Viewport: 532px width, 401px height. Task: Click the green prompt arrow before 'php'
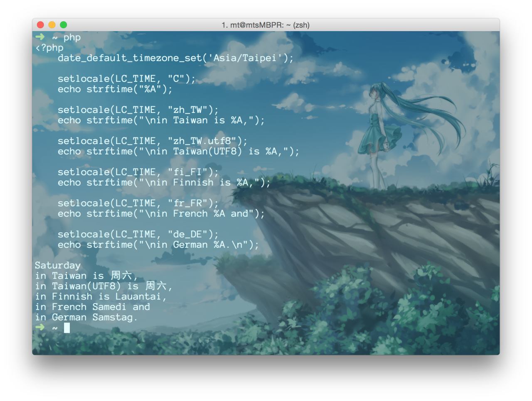[40, 37]
